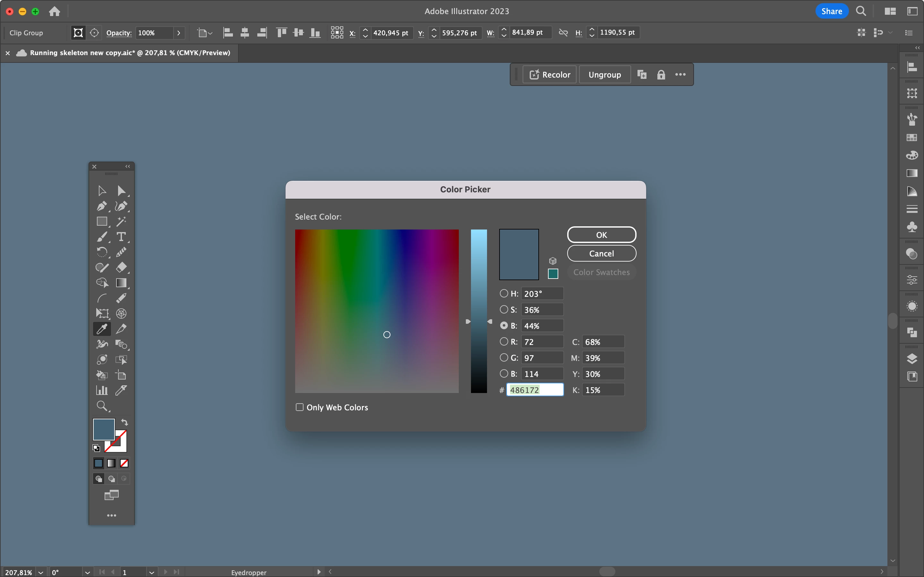Cancel the Color Picker dialog
The height and width of the screenshot is (577, 924).
[601, 253]
